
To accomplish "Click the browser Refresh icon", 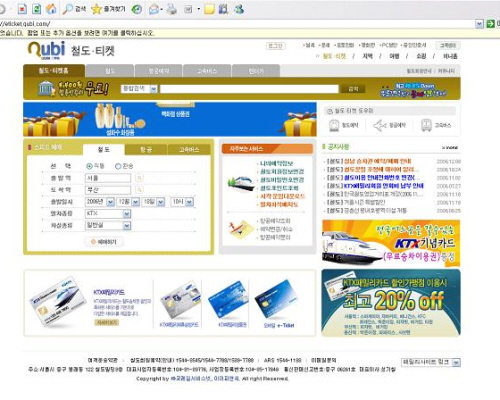I will click(x=37, y=9).
